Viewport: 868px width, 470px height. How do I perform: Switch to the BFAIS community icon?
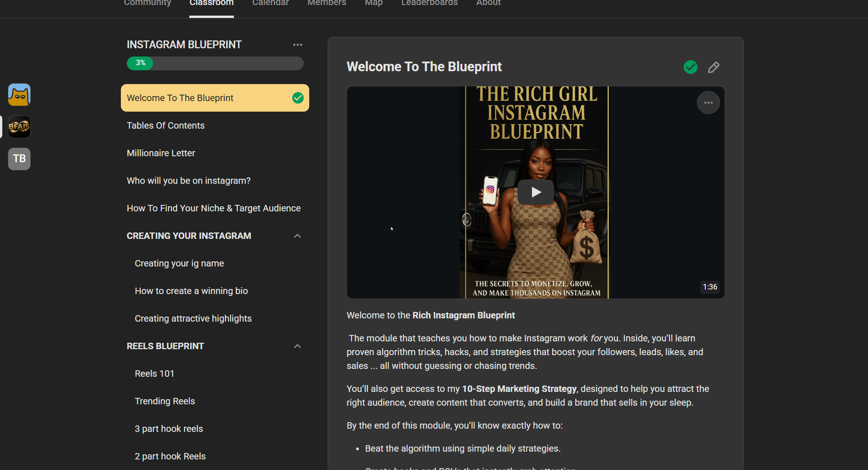coord(19,127)
